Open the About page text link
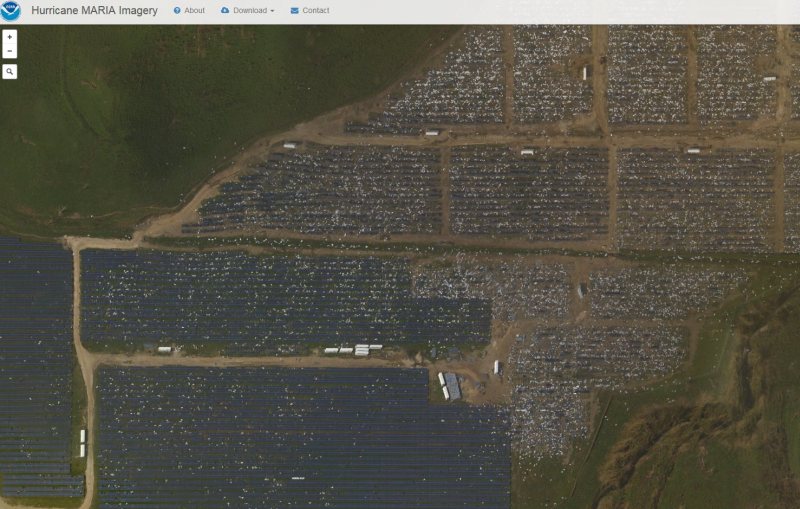 click(x=194, y=11)
